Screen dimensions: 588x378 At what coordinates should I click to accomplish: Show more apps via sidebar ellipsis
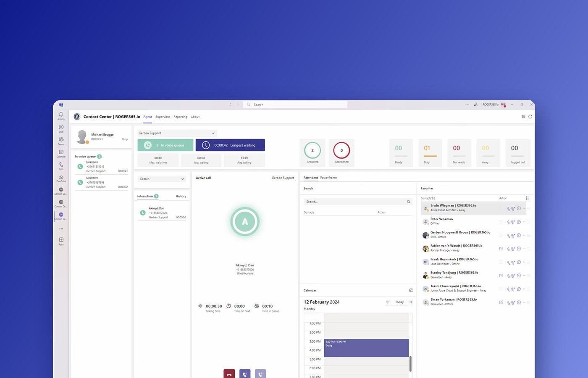(x=61, y=229)
